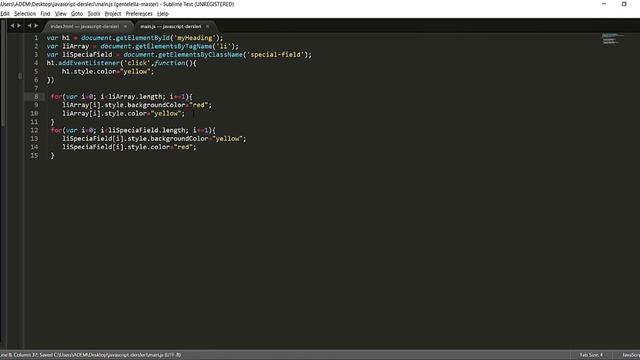Close the main.js tab

pos(207,27)
